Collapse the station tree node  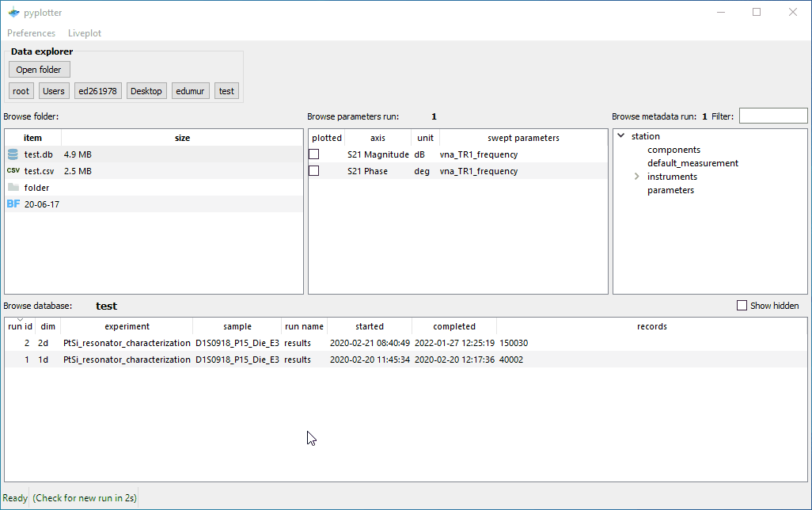tap(621, 135)
